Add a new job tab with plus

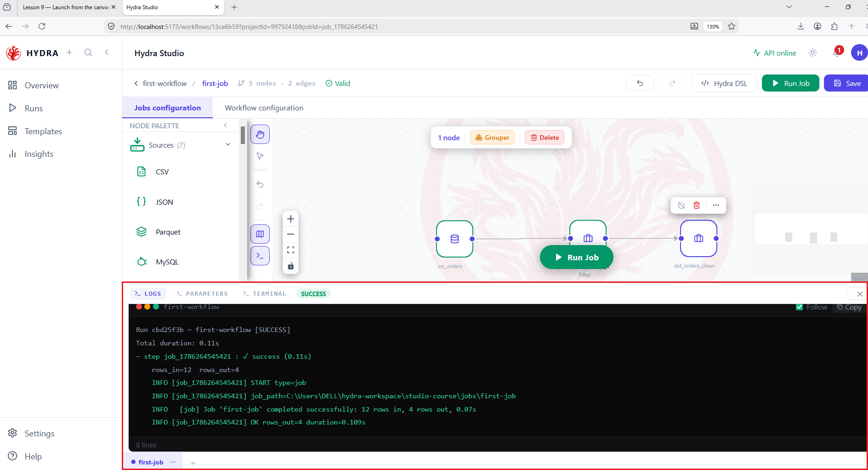[193, 463]
